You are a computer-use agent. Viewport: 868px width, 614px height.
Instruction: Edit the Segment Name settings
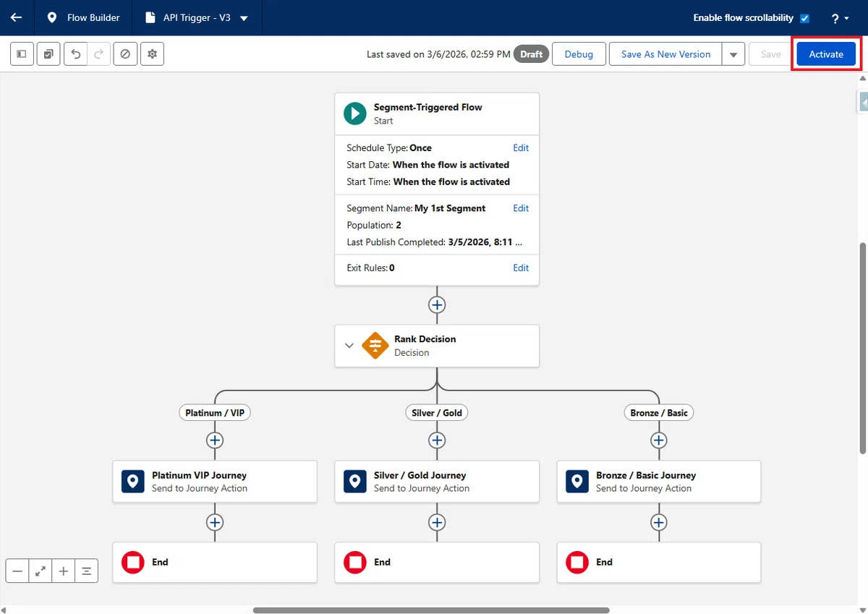point(521,208)
